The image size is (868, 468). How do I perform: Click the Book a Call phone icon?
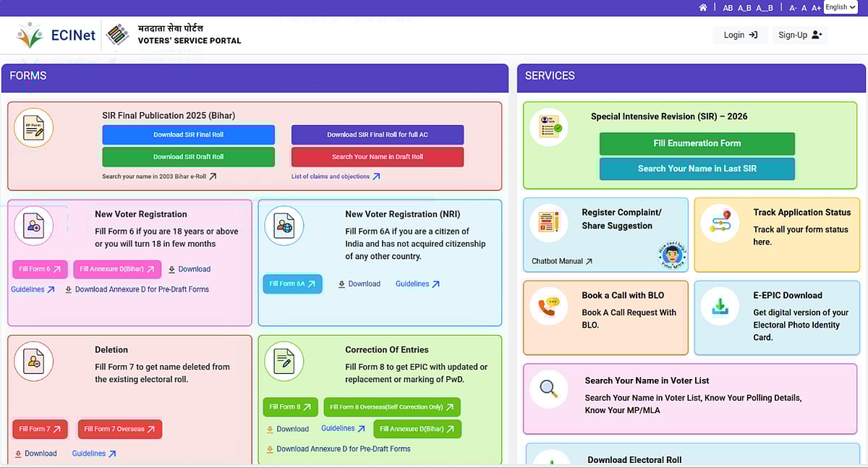[x=549, y=307]
